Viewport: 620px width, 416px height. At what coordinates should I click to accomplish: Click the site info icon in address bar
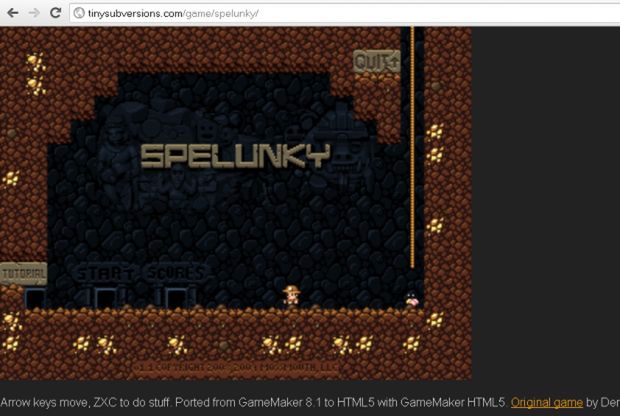[79, 13]
